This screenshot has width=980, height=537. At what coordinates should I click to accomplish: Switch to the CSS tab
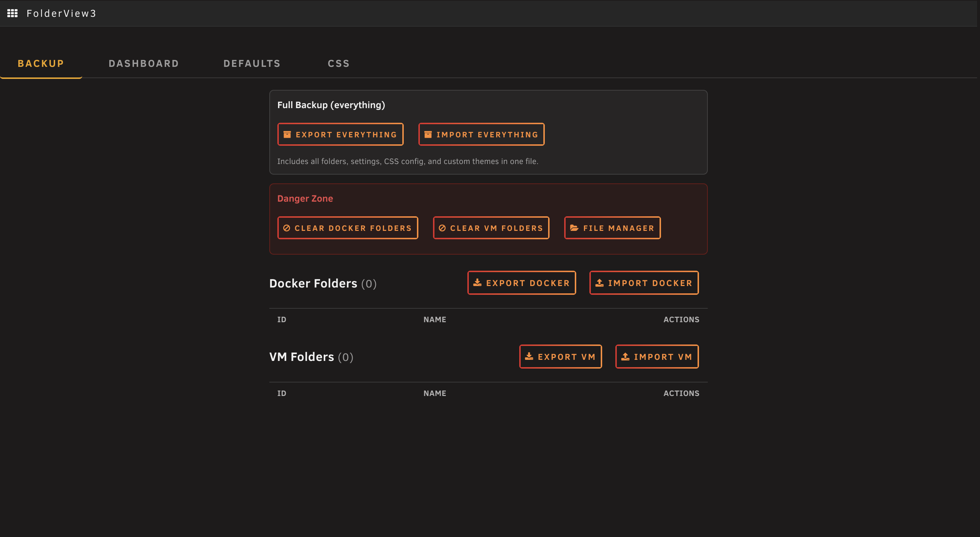tap(339, 64)
